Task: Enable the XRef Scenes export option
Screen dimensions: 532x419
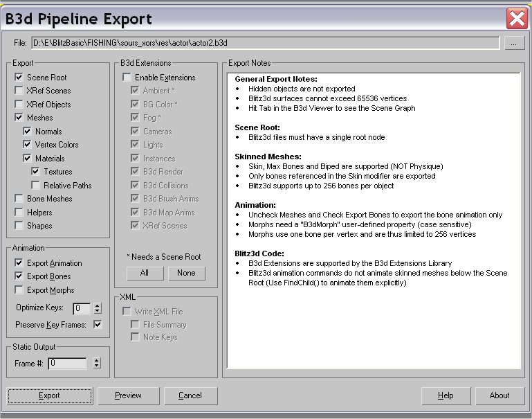Action: pos(19,91)
